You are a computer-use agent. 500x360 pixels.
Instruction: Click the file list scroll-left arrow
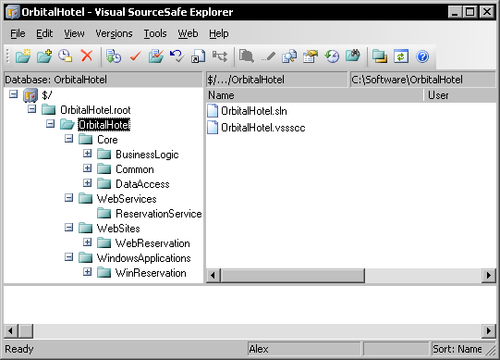click(213, 276)
